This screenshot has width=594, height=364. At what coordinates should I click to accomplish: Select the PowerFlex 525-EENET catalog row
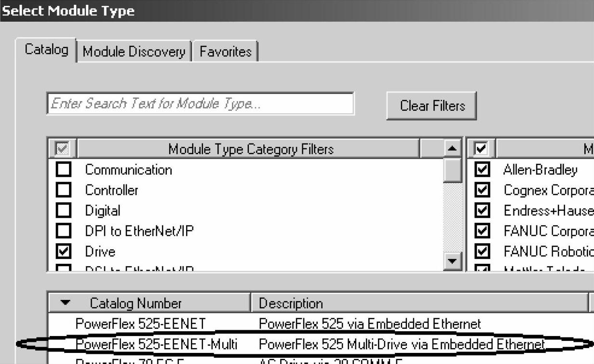321,324
